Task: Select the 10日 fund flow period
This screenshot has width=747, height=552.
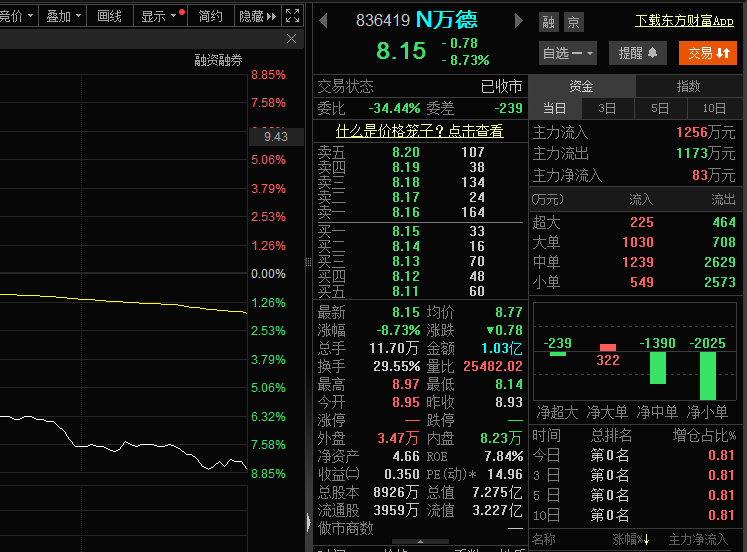Action: tap(714, 109)
